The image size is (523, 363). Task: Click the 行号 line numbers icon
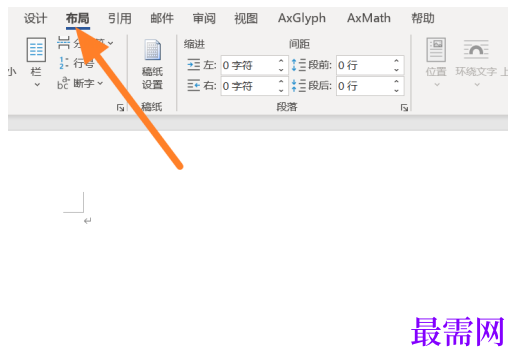pyautogui.click(x=63, y=63)
